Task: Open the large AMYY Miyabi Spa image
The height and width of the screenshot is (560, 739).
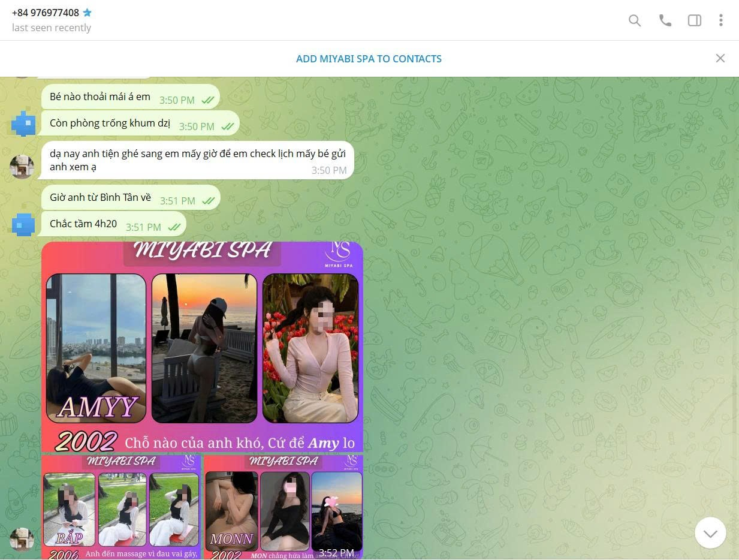Action: click(x=202, y=347)
